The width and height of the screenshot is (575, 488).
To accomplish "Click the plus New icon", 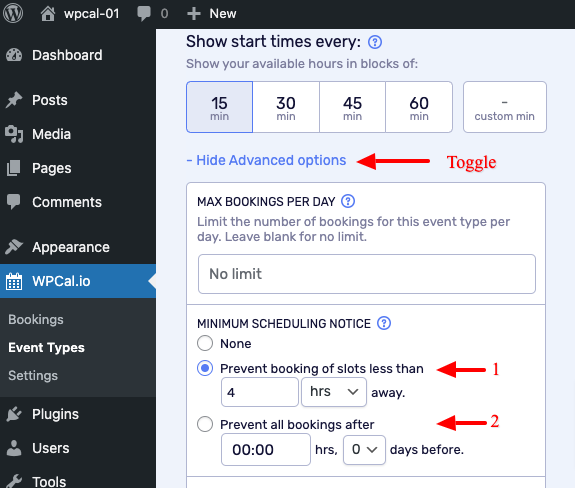I will pos(194,14).
